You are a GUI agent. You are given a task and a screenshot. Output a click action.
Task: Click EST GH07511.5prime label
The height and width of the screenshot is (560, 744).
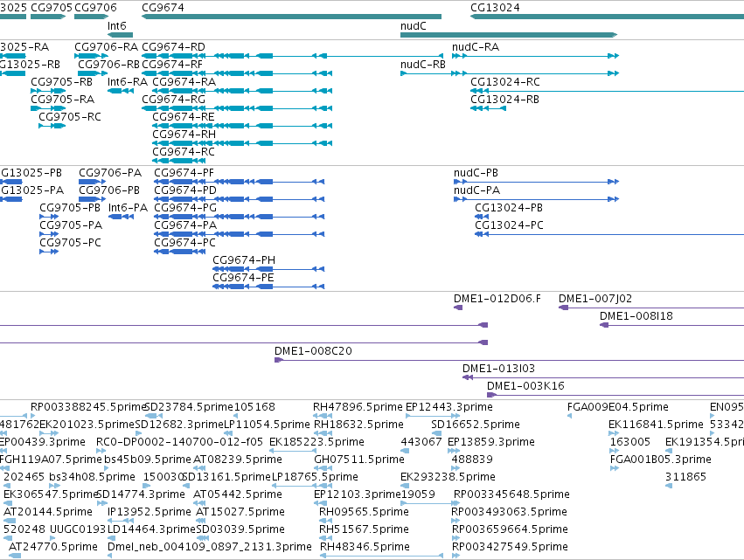[359, 460]
